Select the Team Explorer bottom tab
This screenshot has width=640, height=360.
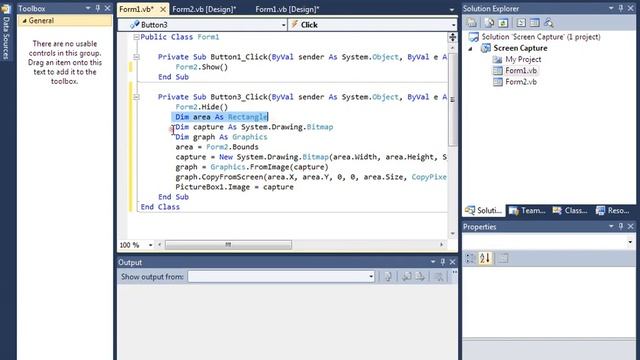coord(527,211)
